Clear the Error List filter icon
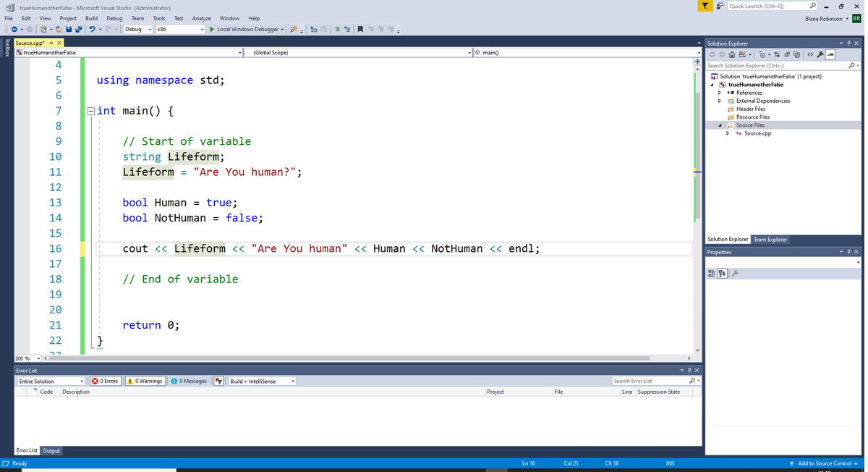 [x=218, y=381]
